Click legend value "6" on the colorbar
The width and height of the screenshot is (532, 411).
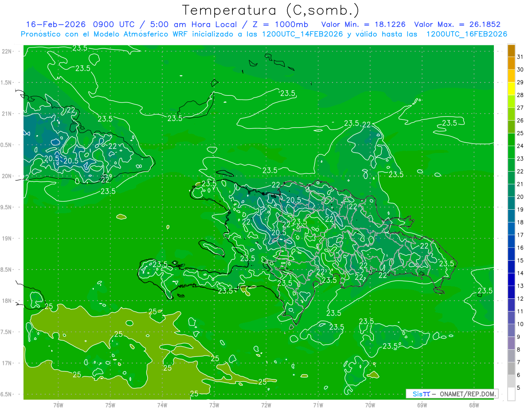(519, 375)
